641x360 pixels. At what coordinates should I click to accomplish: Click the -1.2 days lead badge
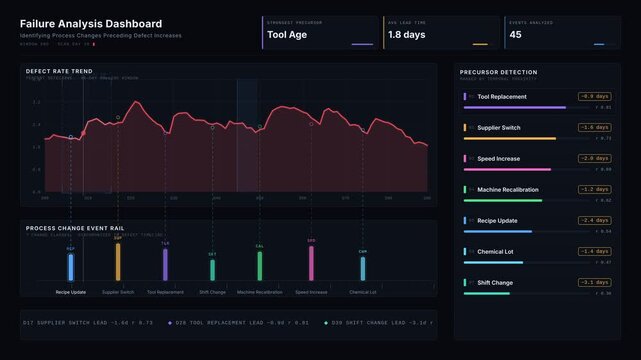coord(595,189)
